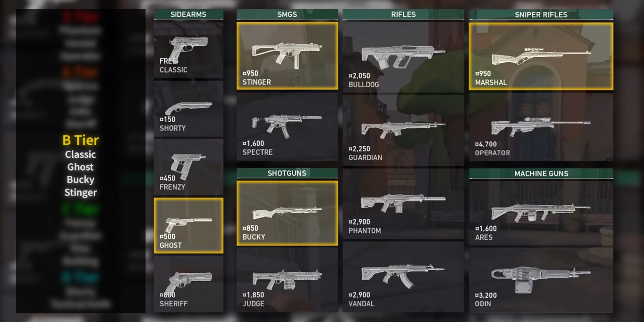Buy the Odin machine gun
Screen dimensions: 644x322
541,280
